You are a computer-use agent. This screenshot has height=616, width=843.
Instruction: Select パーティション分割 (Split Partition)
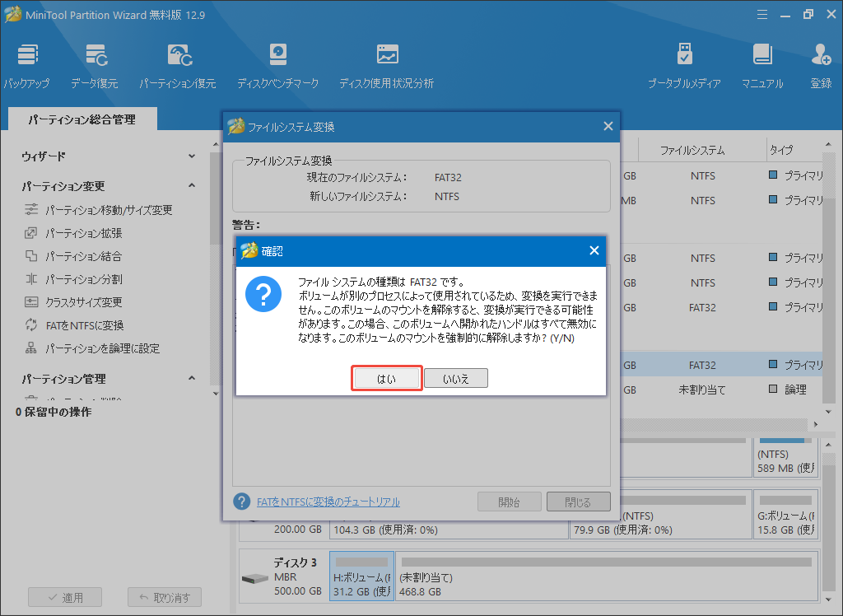(x=73, y=279)
